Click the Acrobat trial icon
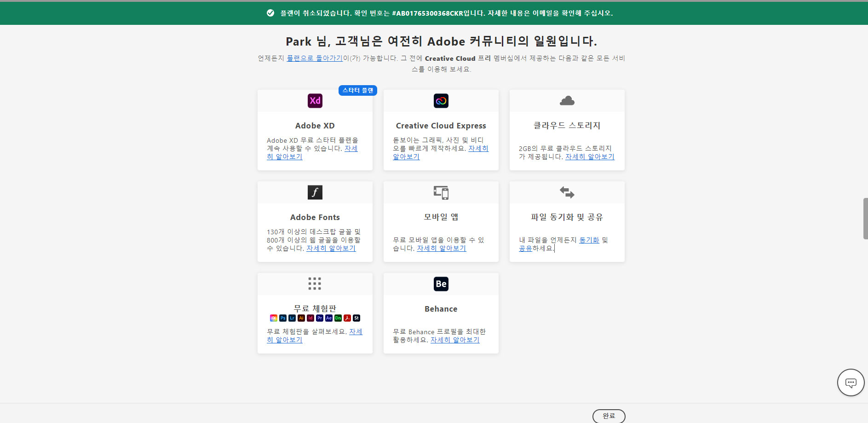This screenshot has width=868, height=423. click(x=347, y=318)
